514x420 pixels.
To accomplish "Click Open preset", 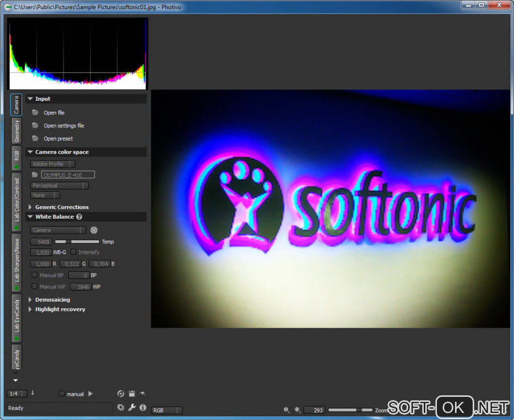I will (x=58, y=138).
